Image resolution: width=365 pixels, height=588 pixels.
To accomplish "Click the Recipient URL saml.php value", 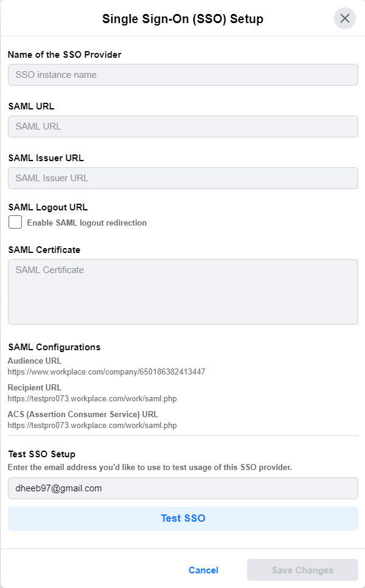I will (x=92, y=399).
